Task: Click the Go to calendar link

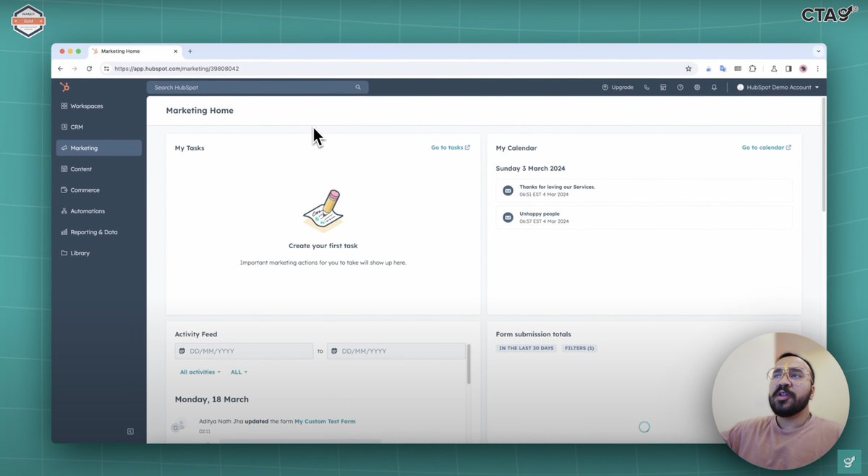Action: click(x=767, y=148)
